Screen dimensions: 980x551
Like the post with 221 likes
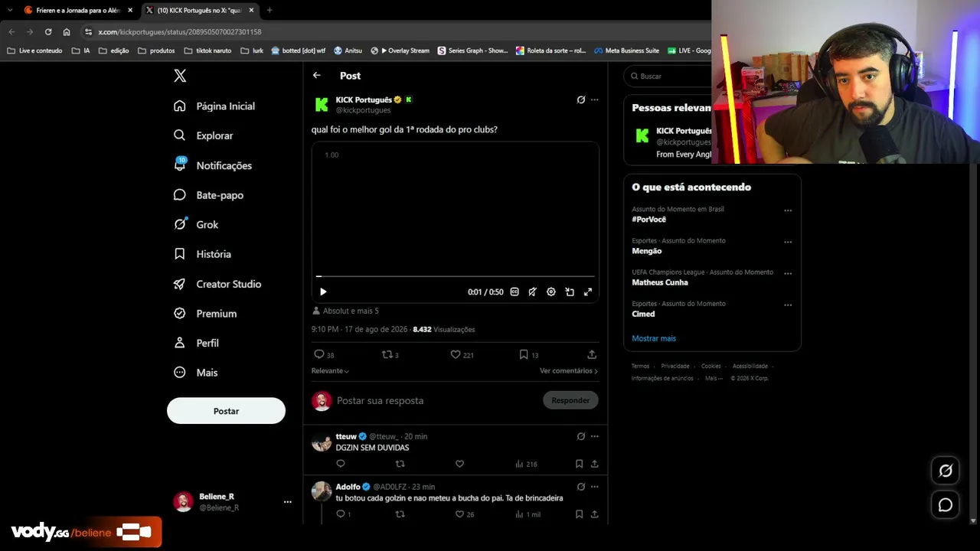point(462,354)
